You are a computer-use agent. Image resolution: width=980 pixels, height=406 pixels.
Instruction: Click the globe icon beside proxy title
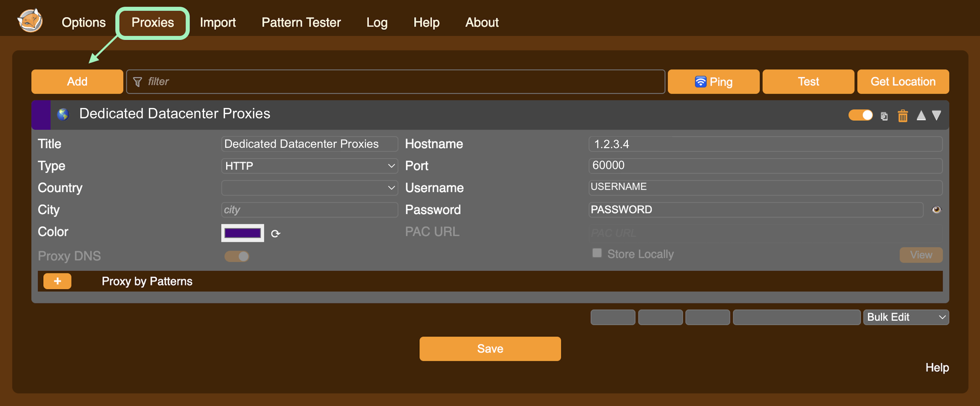coord(63,114)
